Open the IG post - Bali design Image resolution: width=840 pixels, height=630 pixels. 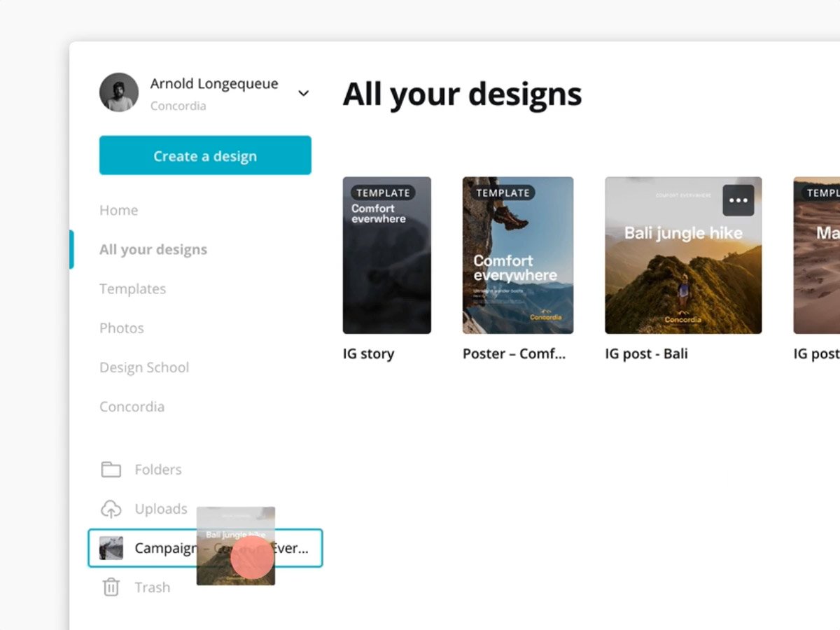pyautogui.click(x=682, y=255)
